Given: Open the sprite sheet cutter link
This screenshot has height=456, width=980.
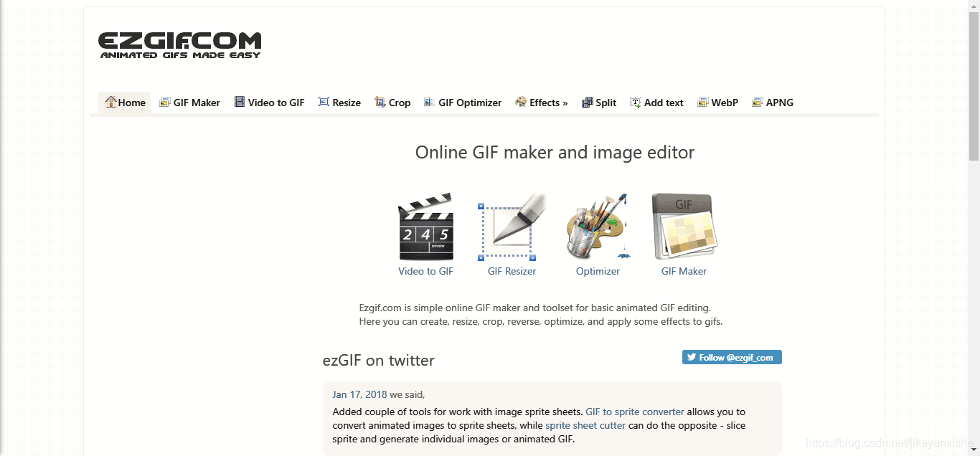Looking at the screenshot, I should 585,425.
